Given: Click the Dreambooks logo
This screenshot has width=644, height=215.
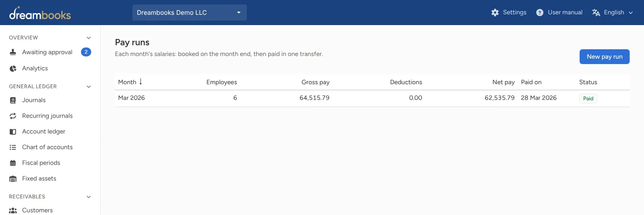Looking at the screenshot, I should tap(40, 13).
